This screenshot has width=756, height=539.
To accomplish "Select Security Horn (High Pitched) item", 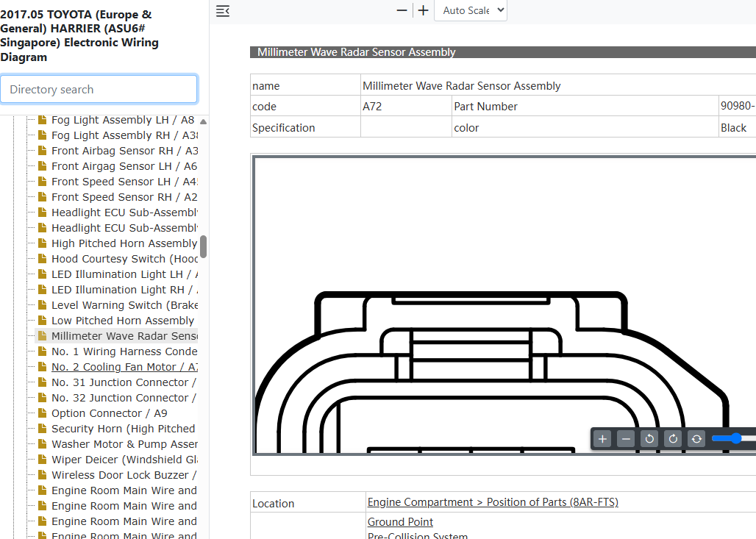I will click(x=124, y=428).
